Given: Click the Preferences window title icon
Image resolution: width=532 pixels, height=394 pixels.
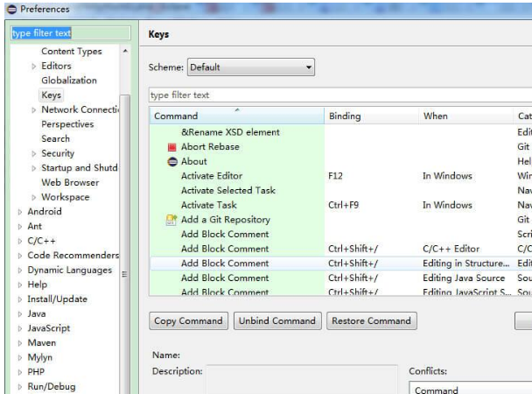Looking at the screenshot, I should 10,9.
